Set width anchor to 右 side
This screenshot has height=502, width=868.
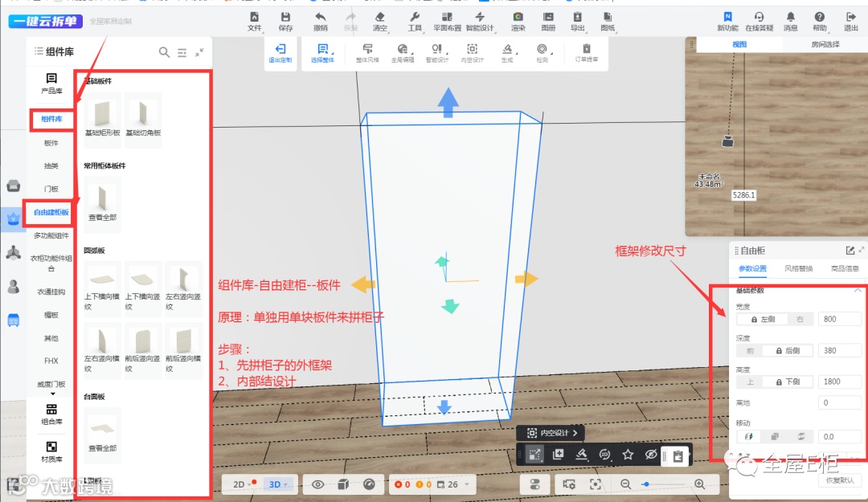pyautogui.click(x=800, y=320)
